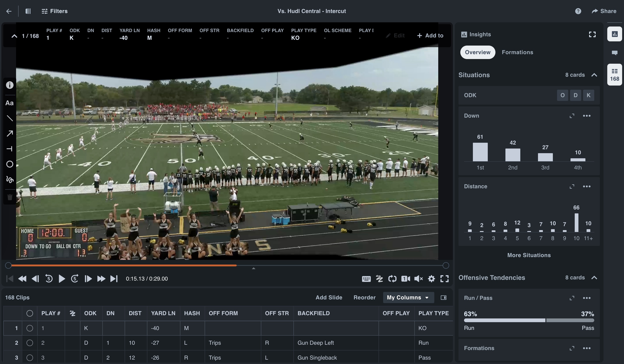
Task: Open keyboard shortcuts icon
Action: click(x=366, y=279)
